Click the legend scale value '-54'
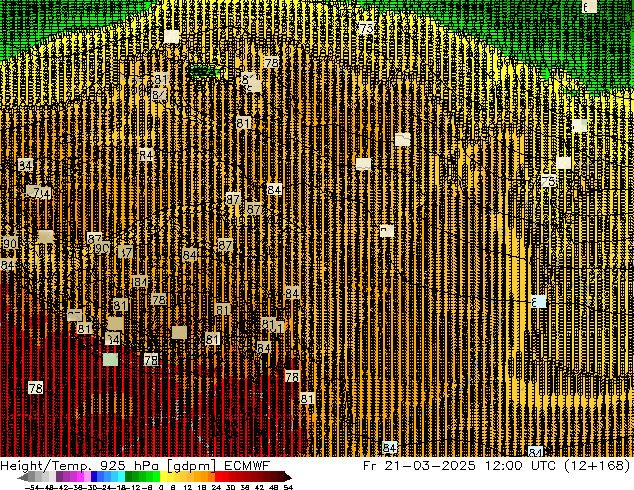This screenshot has height=490, width=634. pyautogui.click(x=32, y=487)
